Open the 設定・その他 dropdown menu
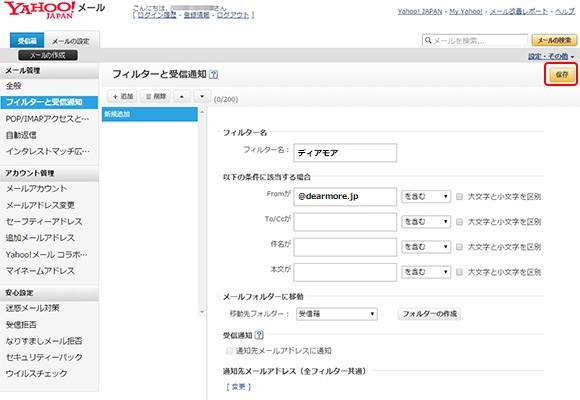This screenshot has height=400, width=580. click(x=551, y=57)
